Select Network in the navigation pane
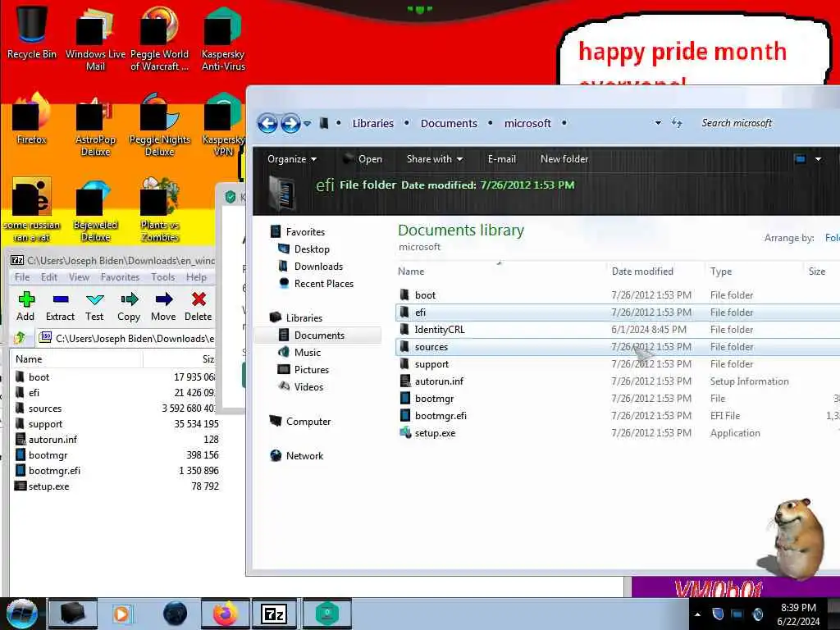The width and height of the screenshot is (840, 630). pos(304,456)
